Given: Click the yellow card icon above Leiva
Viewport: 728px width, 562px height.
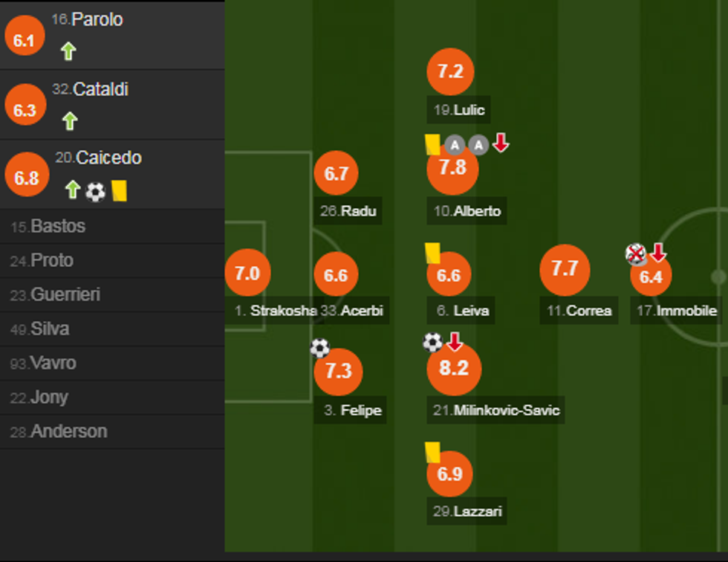Looking at the screenshot, I should (x=434, y=253).
